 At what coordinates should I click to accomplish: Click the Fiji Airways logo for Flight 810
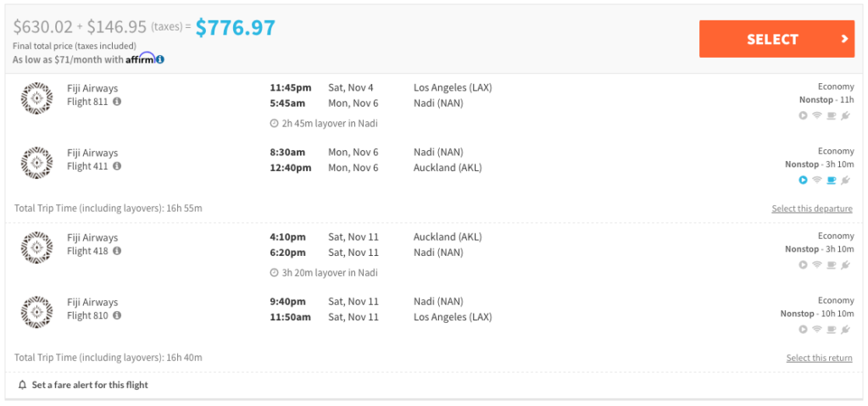(36, 310)
